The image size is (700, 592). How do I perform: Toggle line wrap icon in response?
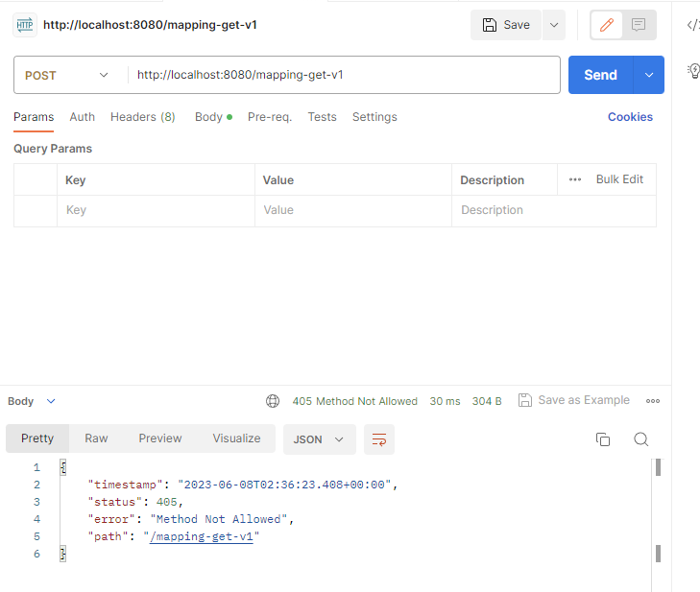[379, 439]
